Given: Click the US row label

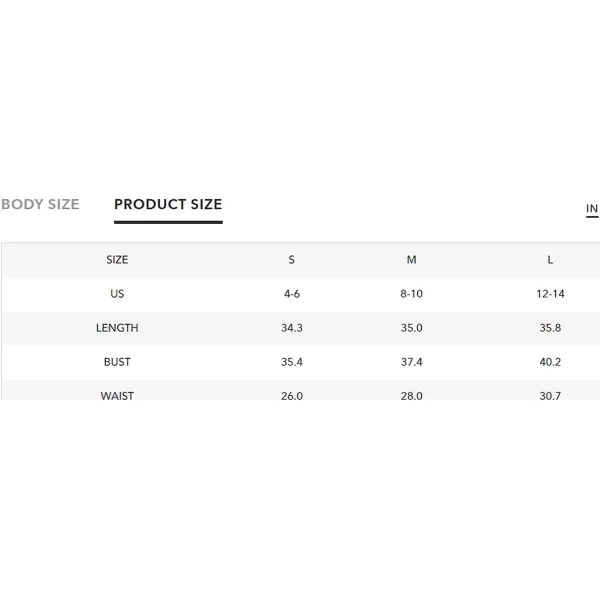Looking at the screenshot, I should click(117, 294).
